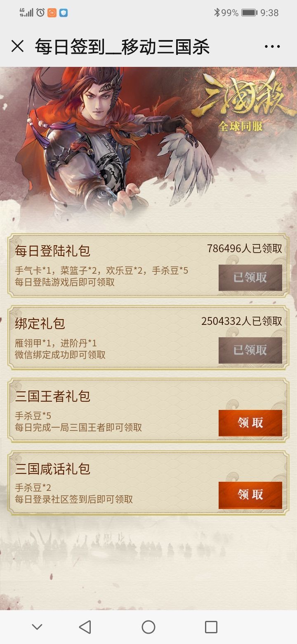Claim the 三国王者礼包 reward with 领取
297x644 pixels.
(250, 423)
